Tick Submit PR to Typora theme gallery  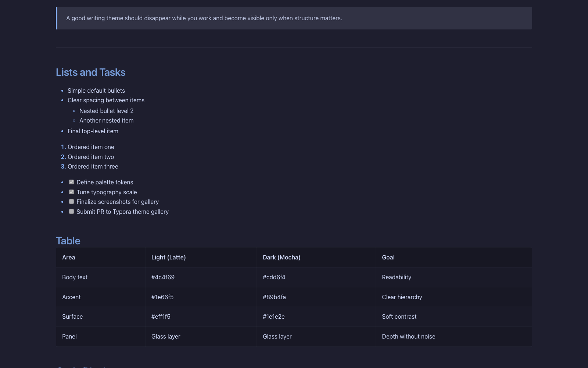[72, 212]
